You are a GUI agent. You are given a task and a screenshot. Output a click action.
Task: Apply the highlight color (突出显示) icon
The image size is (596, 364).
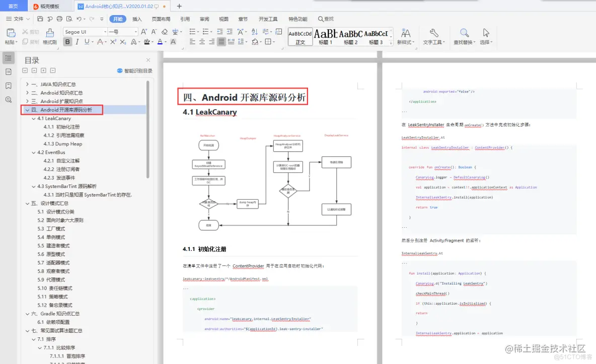point(145,42)
